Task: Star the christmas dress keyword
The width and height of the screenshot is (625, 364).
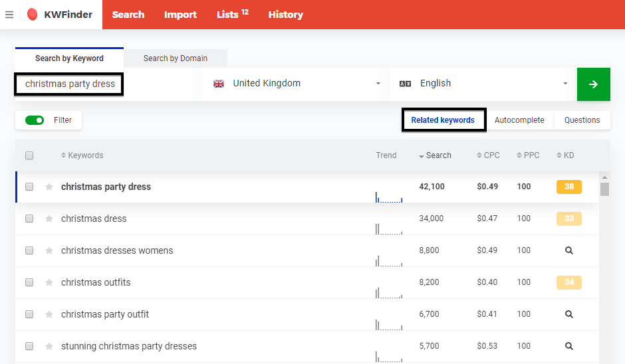Action: 49,219
